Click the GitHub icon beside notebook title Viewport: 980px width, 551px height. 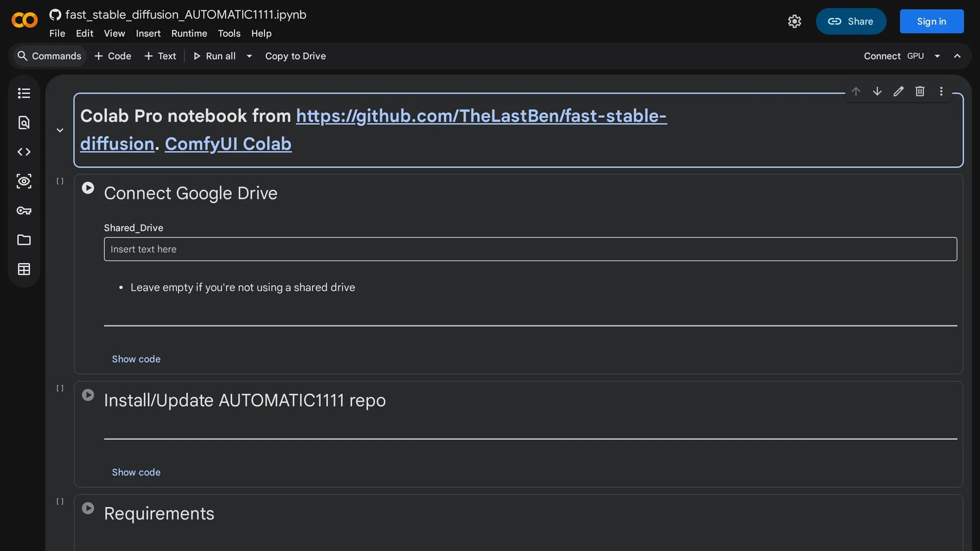coord(55,15)
